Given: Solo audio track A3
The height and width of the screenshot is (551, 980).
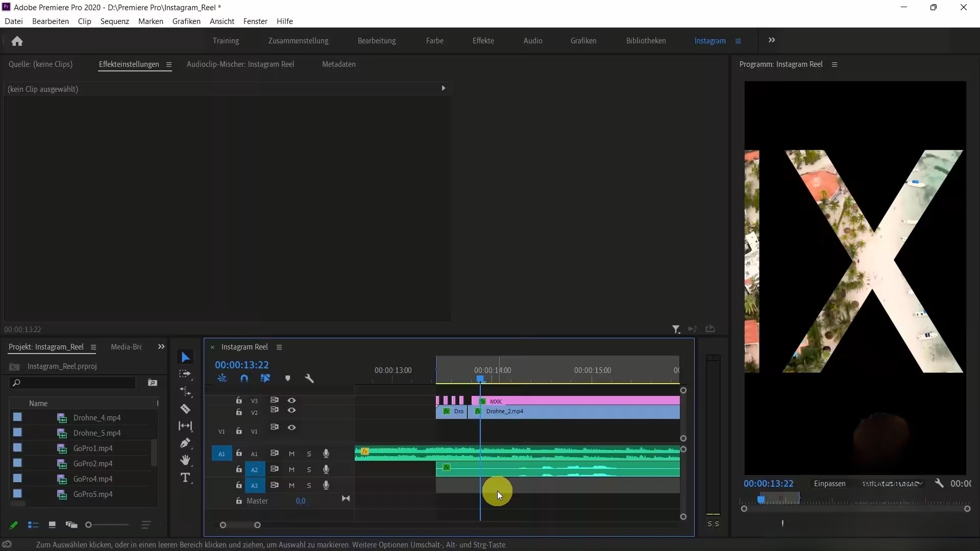Looking at the screenshot, I should (309, 485).
